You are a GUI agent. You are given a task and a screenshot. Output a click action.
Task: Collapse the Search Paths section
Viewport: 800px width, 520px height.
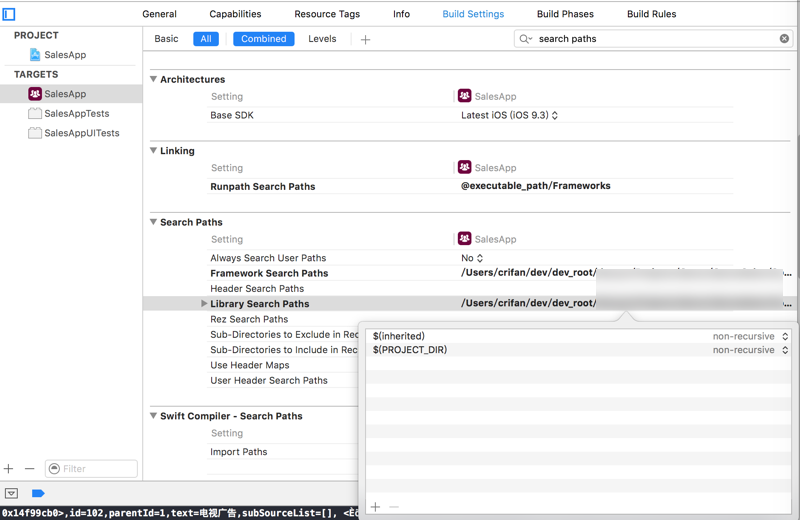(x=153, y=222)
